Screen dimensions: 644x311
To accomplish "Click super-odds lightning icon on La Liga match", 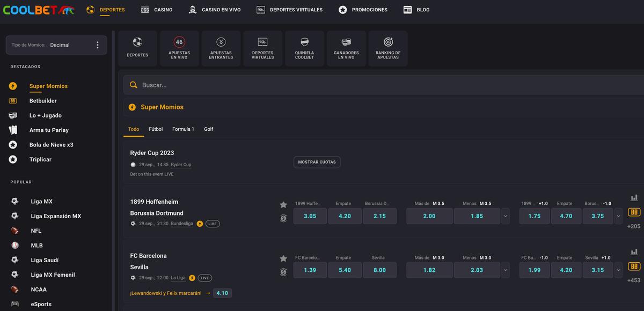I will (x=192, y=278).
